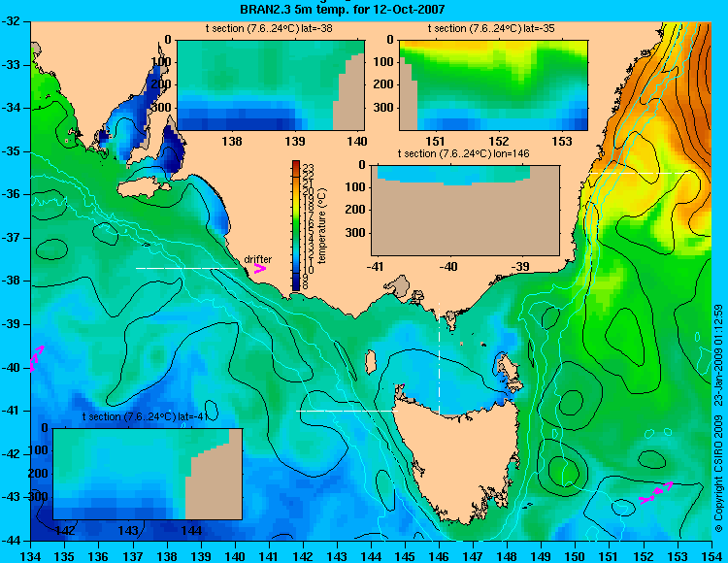Image resolution: width=728 pixels, height=563 pixels.
Task: Click the 200 depth label in lat=-35 section
Action: click(384, 84)
